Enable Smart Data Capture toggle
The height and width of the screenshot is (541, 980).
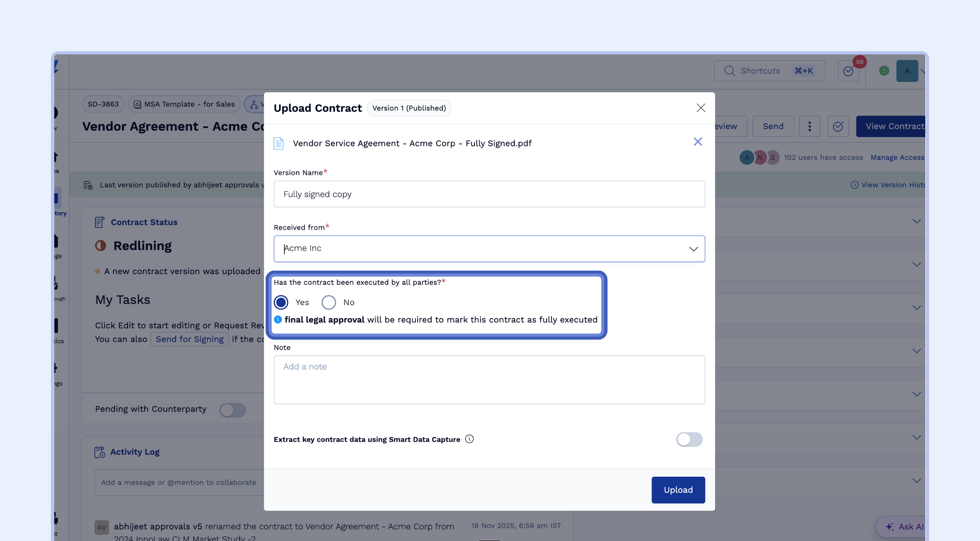coord(689,440)
